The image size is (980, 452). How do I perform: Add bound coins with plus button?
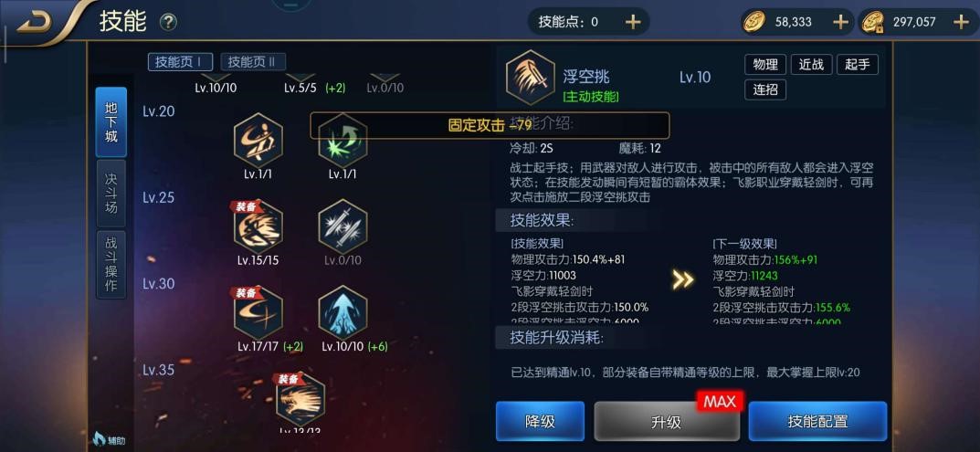click(961, 22)
